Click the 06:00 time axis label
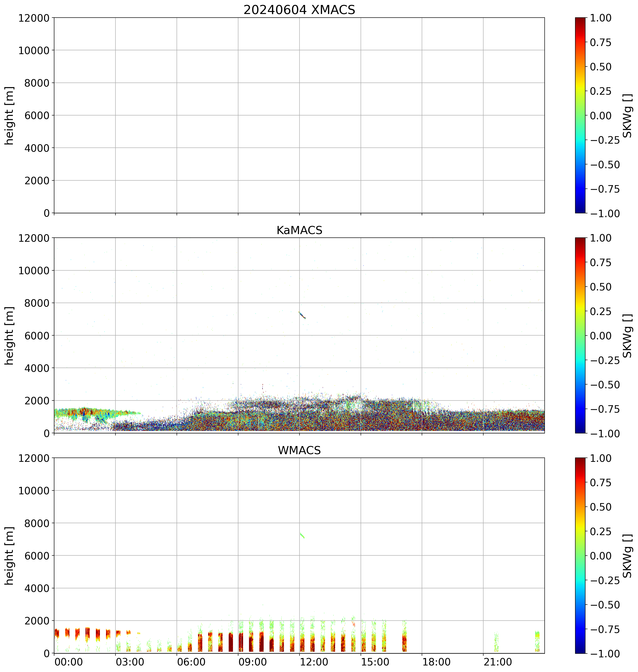The width and height of the screenshot is (638, 672). pos(191,662)
